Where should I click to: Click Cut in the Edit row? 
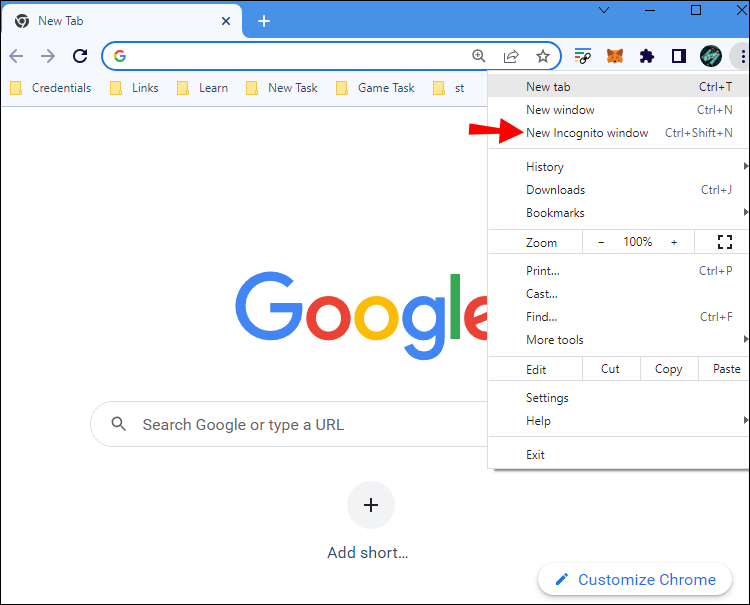point(611,369)
